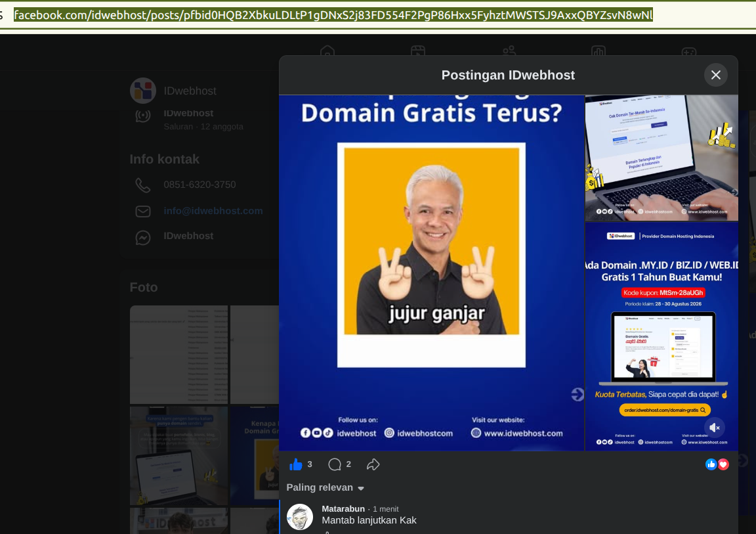
Task: Open the main Domain Gratis Terus post image
Action: coord(432,273)
